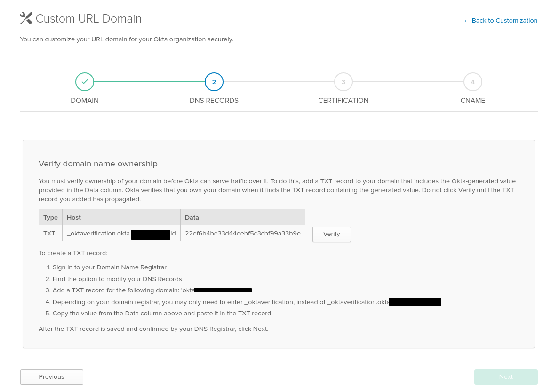Click the wrench and screwdriver tools icon
The width and height of the screenshot is (543, 392).
(26, 18)
